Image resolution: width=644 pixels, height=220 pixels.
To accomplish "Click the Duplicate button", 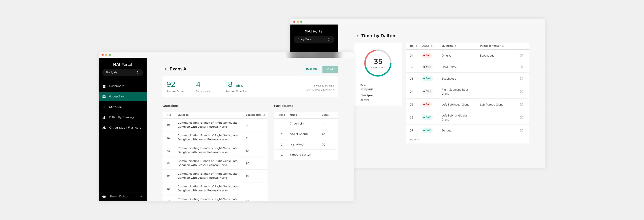I will (311, 69).
